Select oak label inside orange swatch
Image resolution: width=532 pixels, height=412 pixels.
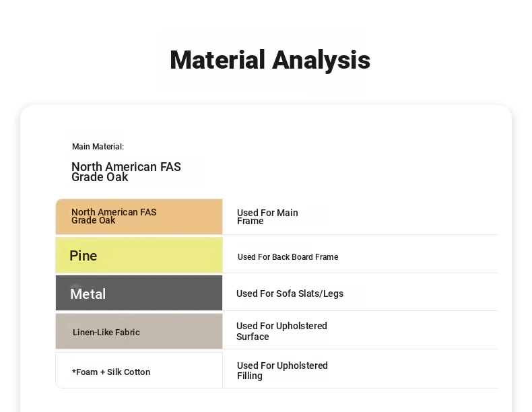(114, 216)
